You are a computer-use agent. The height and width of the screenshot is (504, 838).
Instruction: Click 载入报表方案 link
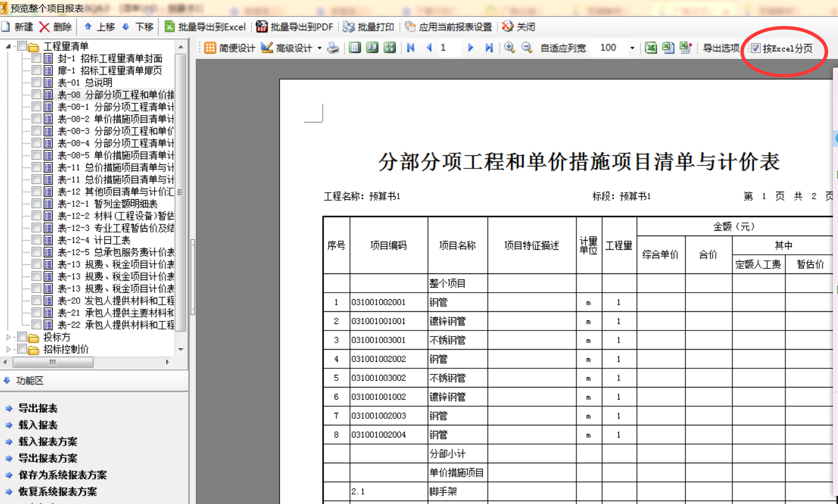click(48, 441)
